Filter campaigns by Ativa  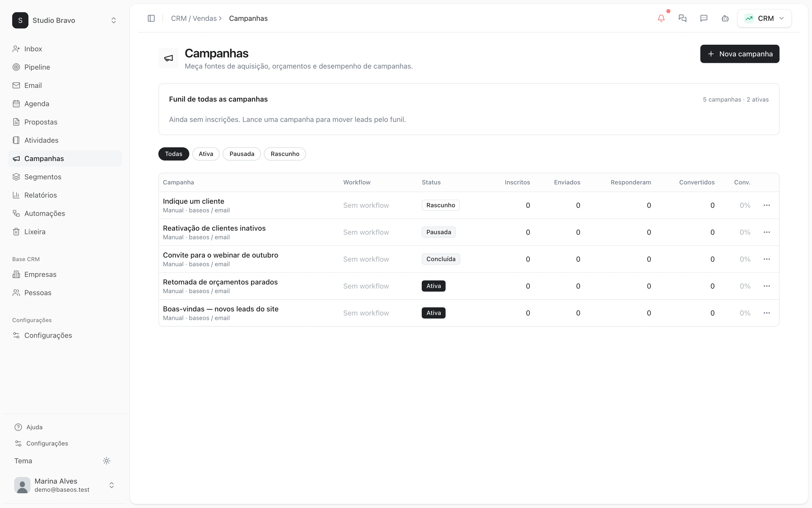[206, 154]
